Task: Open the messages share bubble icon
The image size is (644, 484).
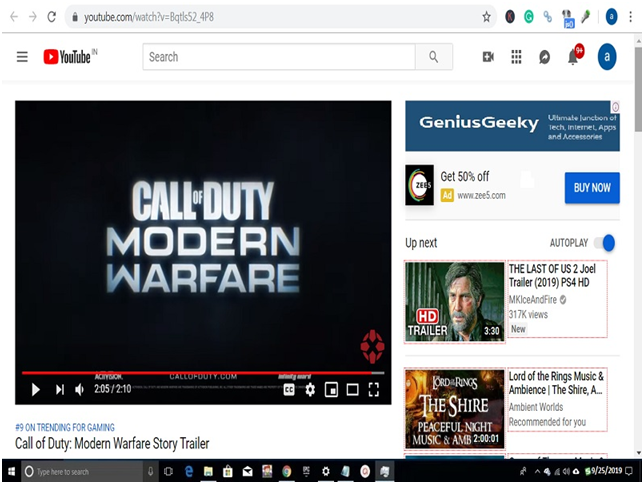Action: coord(544,57)
